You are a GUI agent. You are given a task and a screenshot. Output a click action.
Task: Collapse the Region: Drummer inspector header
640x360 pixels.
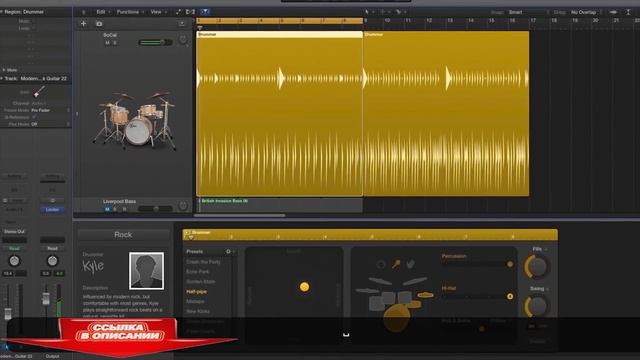tap(2, 12)
